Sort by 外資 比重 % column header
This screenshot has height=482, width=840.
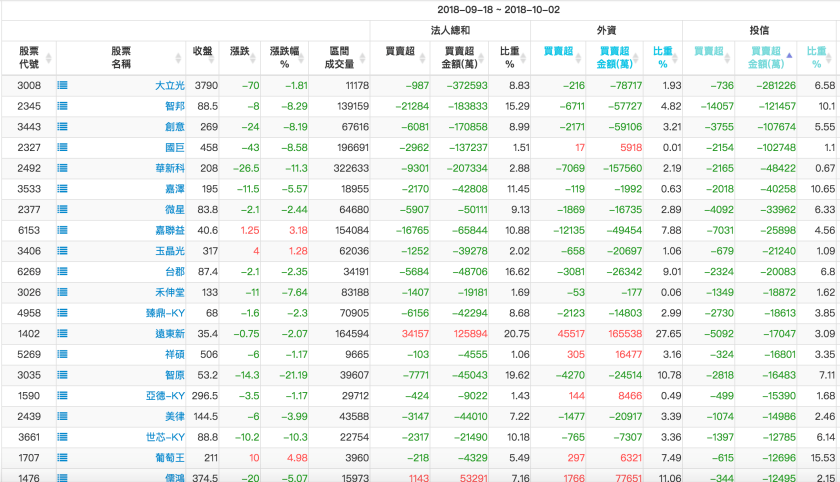coord(663,58)
